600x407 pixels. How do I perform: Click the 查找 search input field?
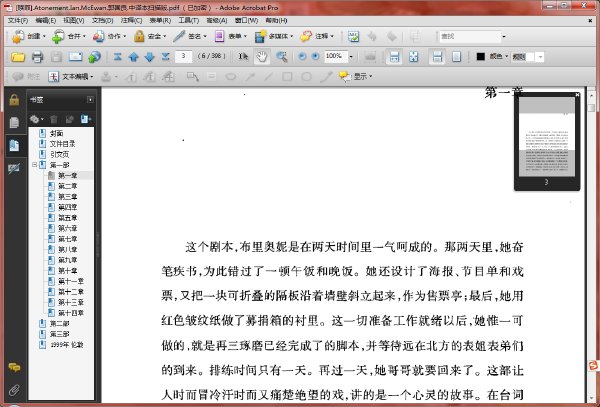pos(470,36)
